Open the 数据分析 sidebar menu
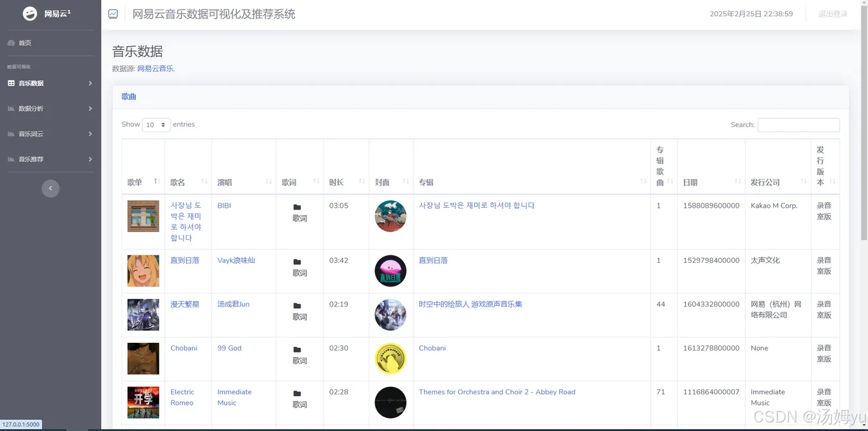Viewport: 868px width, 431px height. pos(50,109)
